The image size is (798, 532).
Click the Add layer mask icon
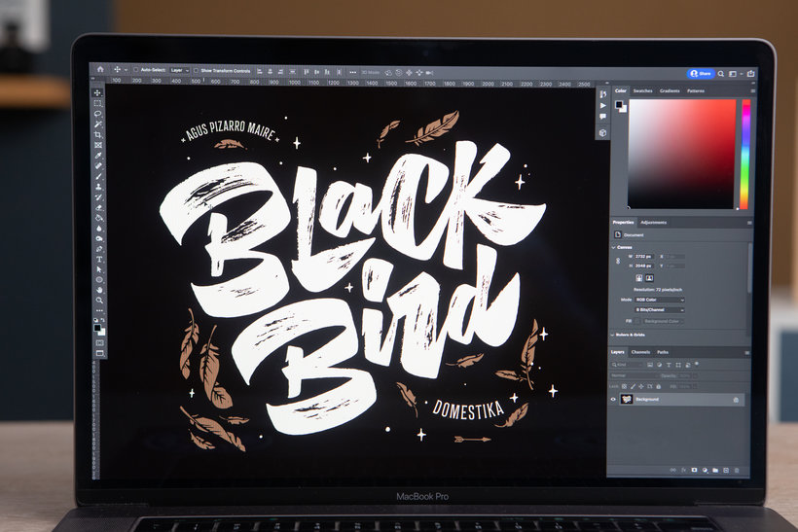tap(694, 471)
